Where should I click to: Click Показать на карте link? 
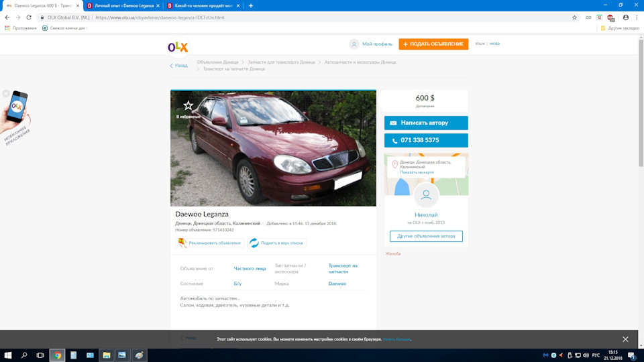click(417, 172)
